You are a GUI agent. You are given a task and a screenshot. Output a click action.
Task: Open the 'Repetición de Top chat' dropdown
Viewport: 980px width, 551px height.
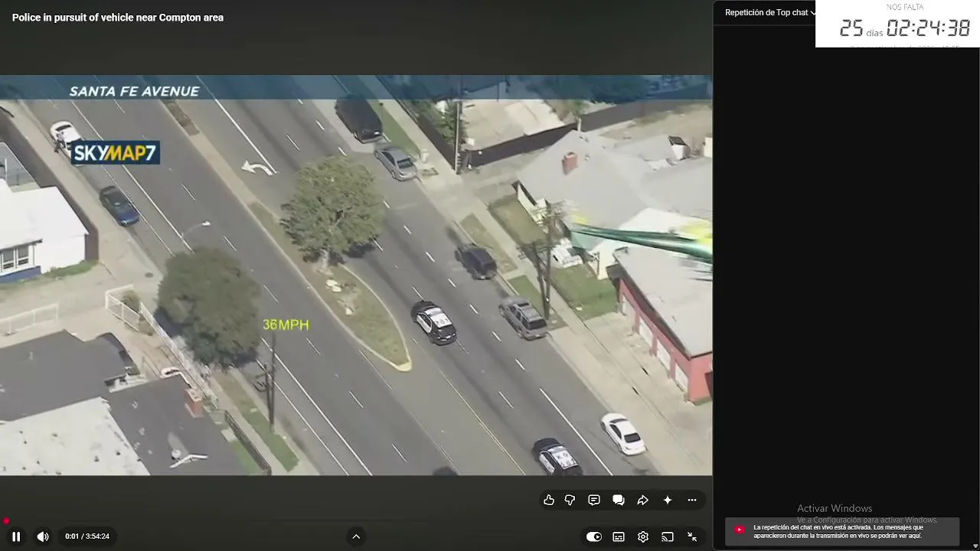(x=769, y=12)
